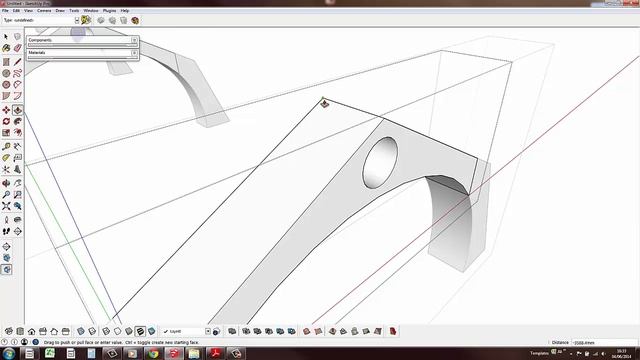The width and height of the screenshot is (640, 360).
Task: Pick the Line pencil tool
Action: click(18, 62)
